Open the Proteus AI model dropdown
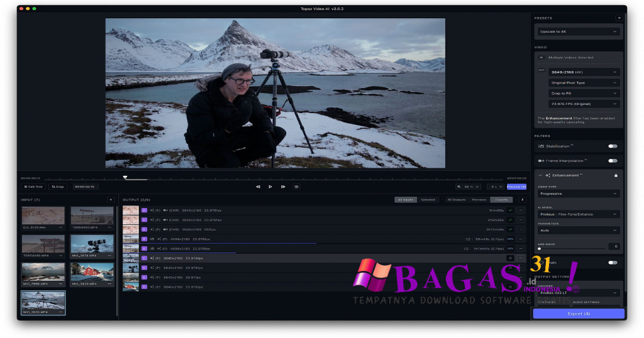The width and height of the screenshot is (644, 338). click(x=579, y=214)
